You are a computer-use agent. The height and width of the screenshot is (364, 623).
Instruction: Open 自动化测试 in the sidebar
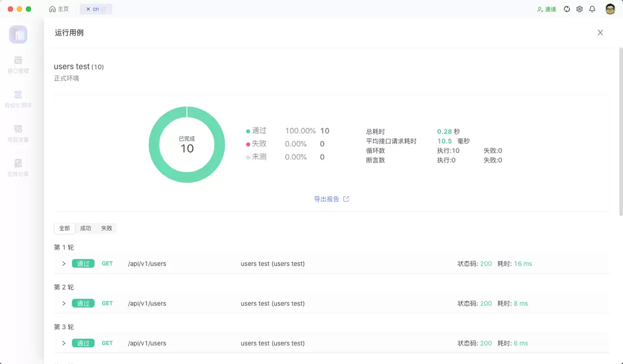18,99
